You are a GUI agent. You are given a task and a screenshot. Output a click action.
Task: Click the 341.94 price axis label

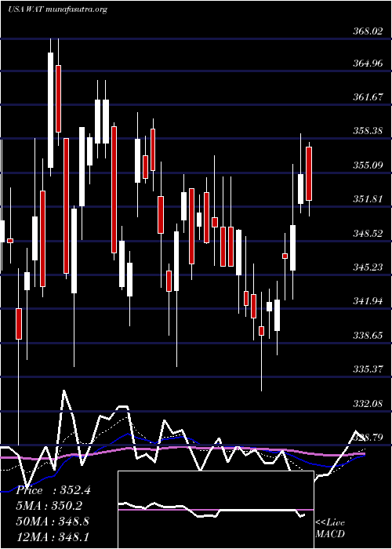(x=368, y=301)
